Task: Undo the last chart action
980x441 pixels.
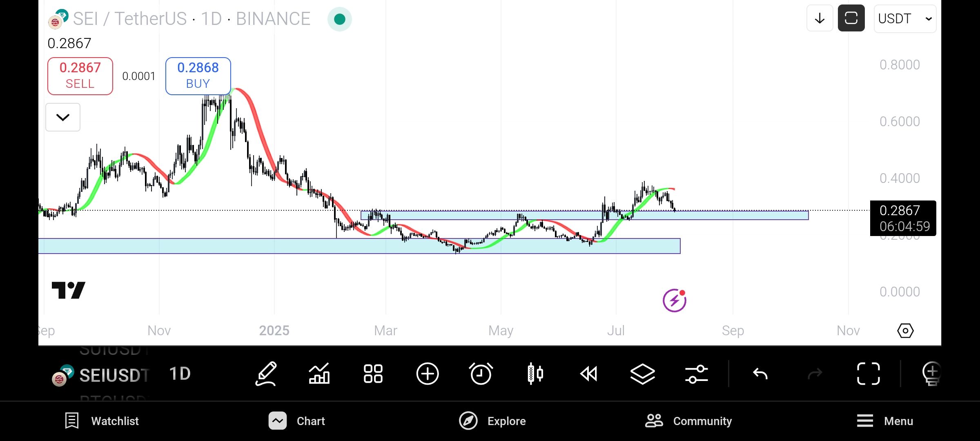Action: pos(760,374)
